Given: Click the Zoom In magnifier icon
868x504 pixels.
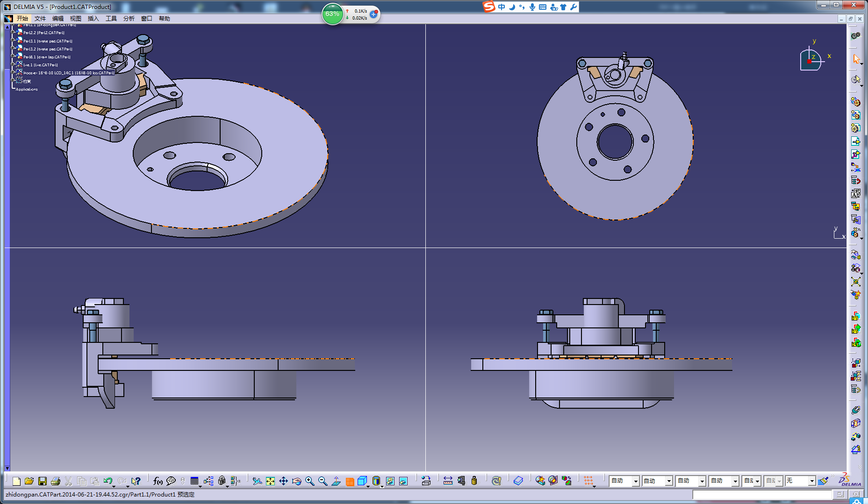Looking at the screenshot, I should pyautogui.click(x=309, y=481).
